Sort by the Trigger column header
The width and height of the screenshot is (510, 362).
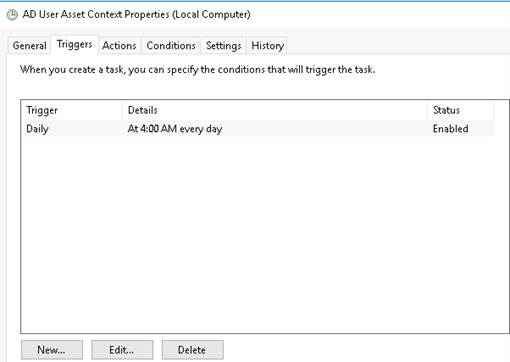point(72,110)
